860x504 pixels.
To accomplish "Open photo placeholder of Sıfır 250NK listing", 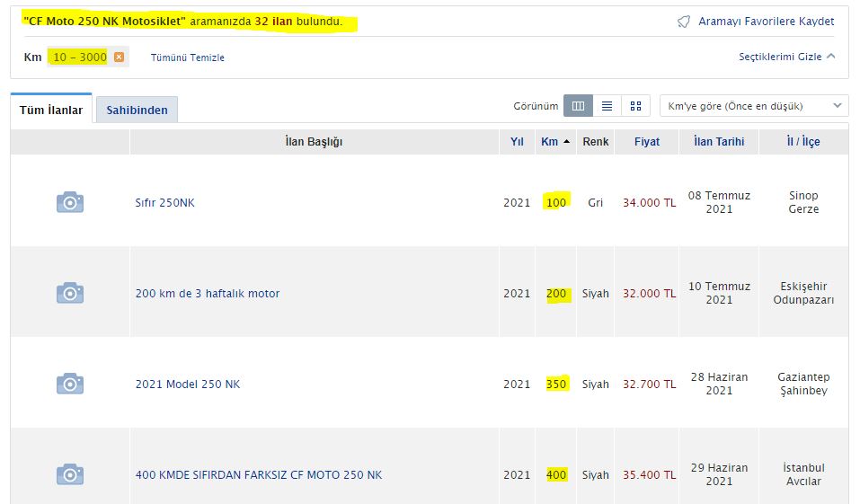I will click(x=70, y=202).
